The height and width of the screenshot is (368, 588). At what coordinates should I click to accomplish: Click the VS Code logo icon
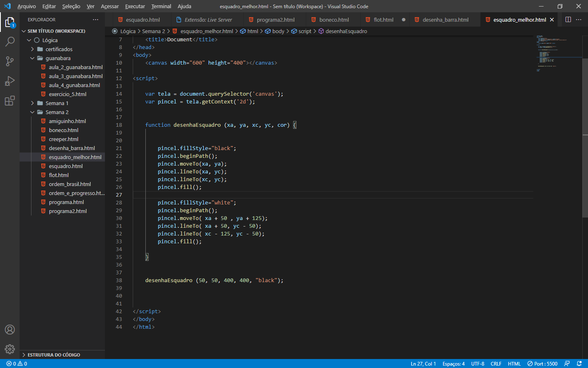(x=7, y=6)
